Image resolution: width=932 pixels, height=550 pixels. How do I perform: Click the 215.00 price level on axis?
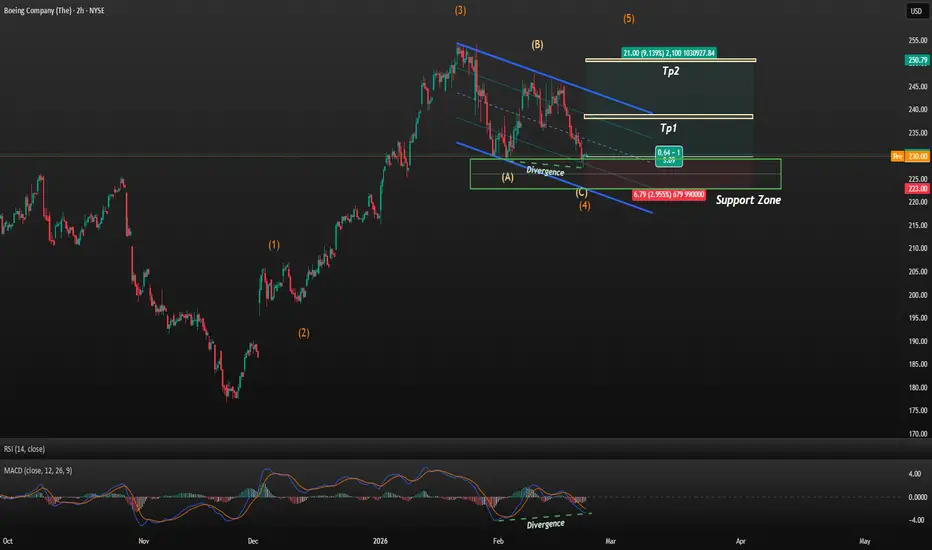pyautogui.click(x=918, y=225)
